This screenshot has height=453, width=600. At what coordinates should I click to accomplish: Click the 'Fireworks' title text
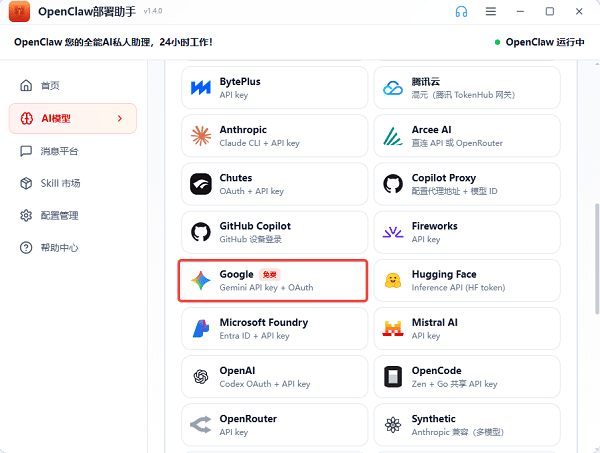click(x=434, y=226)
